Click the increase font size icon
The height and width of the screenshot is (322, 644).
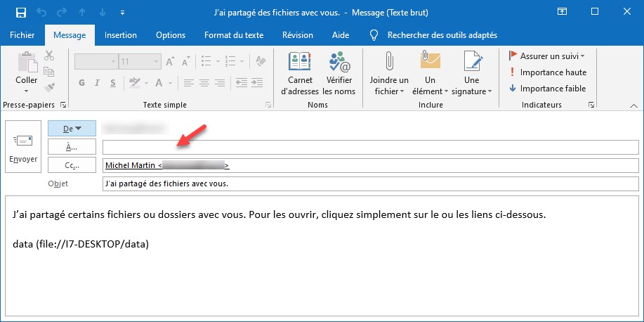click(x=170, y=62)
